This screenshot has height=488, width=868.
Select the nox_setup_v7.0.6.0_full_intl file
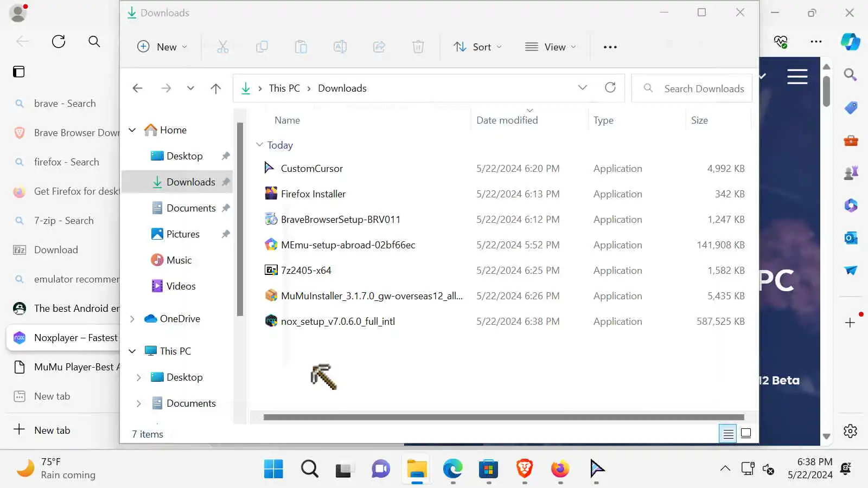point(337,322)
